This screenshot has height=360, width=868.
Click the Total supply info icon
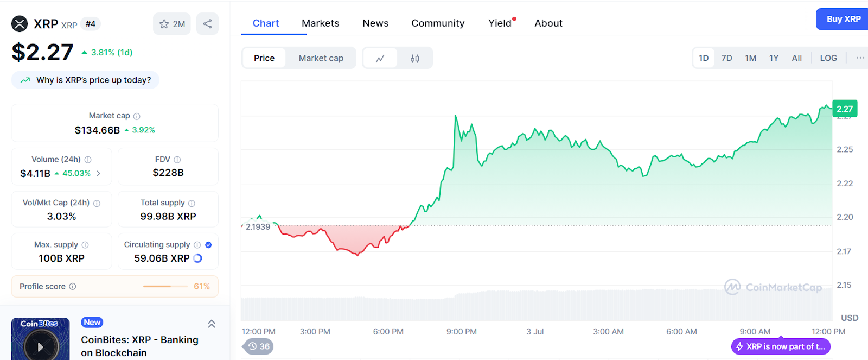pyautogui.click(x=192, y=203)
